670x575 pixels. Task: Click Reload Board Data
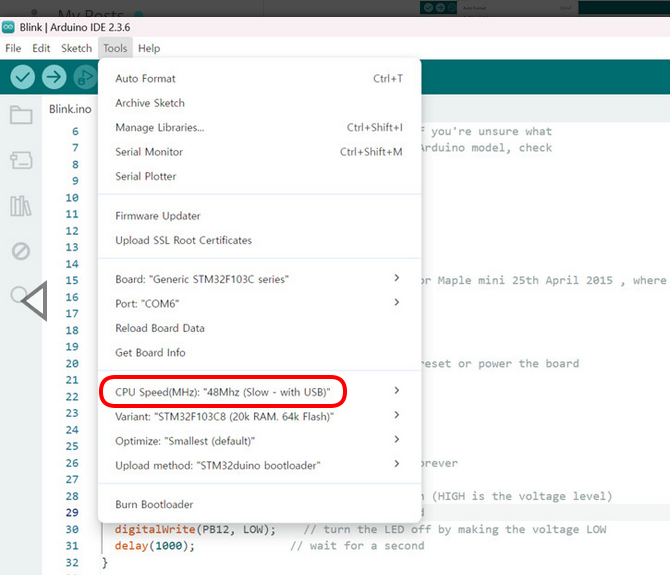click(259, 328)
